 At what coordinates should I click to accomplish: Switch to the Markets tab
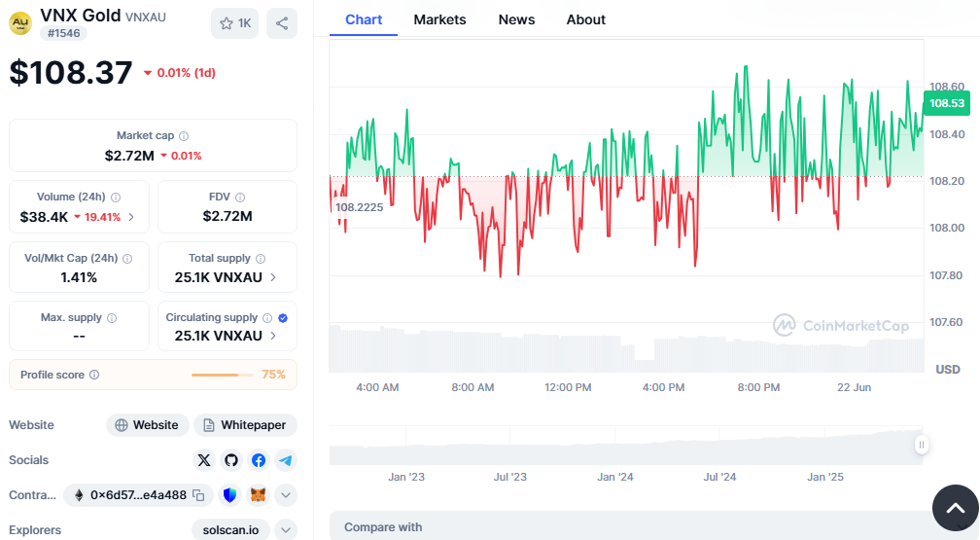pos(440,20)
